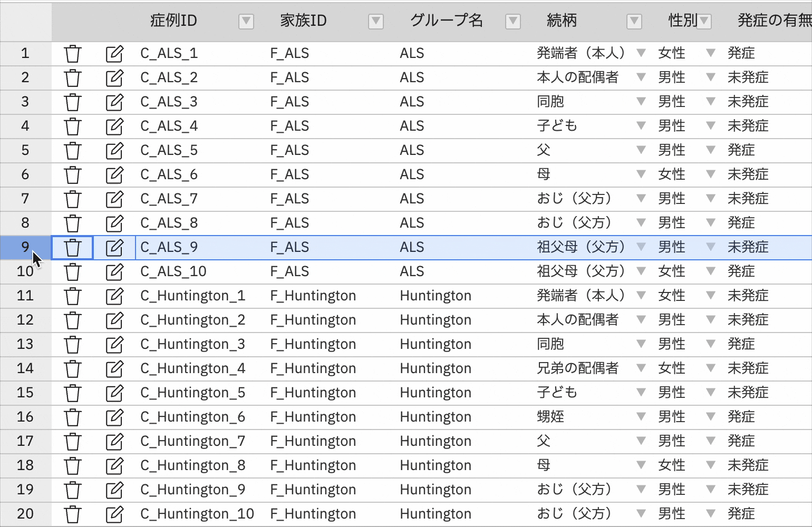The image size is (812, 527).
Task: Delete the C_Huntington_1 row
Action: point(73,296)
